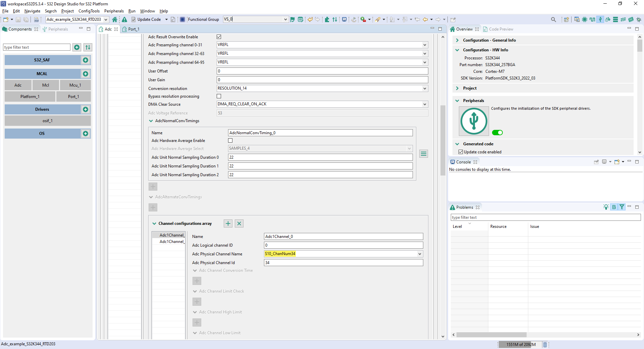Open the Conversion resolution dropdown

pyautogui.click(x=425, y=89)
